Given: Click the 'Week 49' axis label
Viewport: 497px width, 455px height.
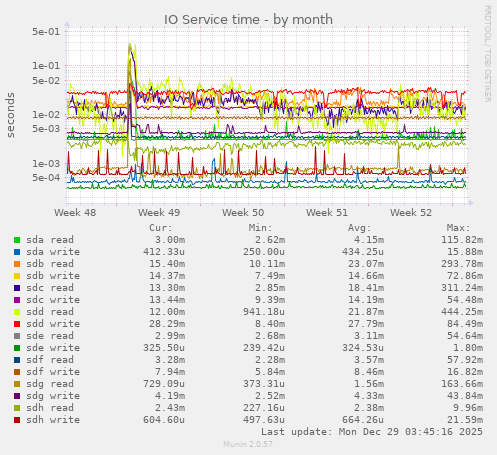Looking at the screenshot, I should [159, 212].
